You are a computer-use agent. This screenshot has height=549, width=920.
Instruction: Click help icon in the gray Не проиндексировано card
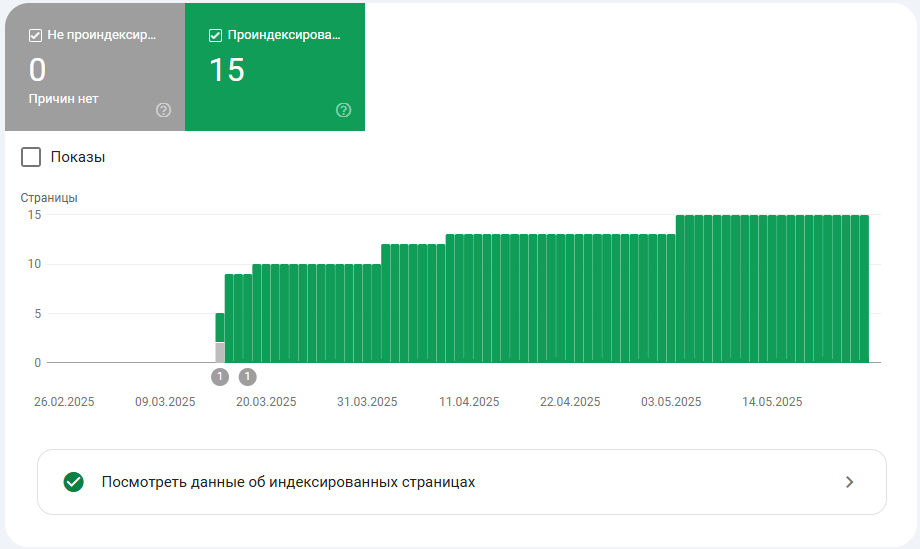(164, 110)
